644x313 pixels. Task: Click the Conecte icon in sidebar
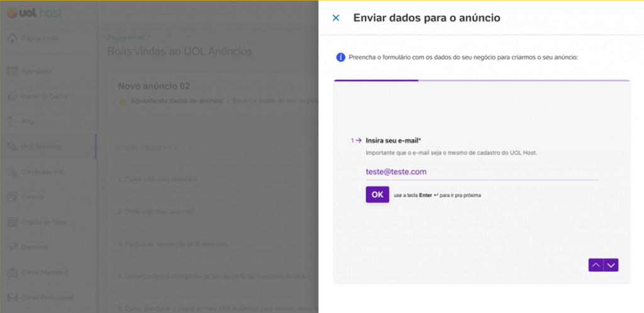(x=13, y=197)
